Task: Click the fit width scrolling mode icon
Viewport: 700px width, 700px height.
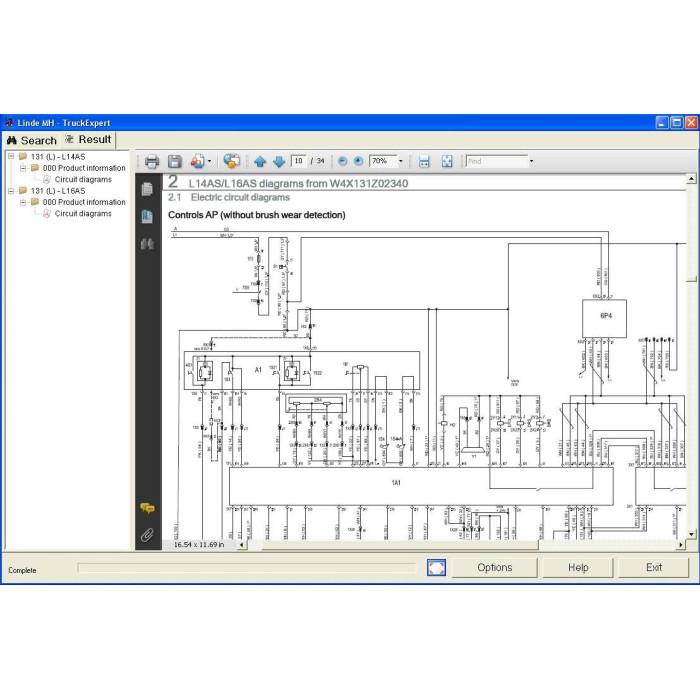Action: tap(424, 161)
